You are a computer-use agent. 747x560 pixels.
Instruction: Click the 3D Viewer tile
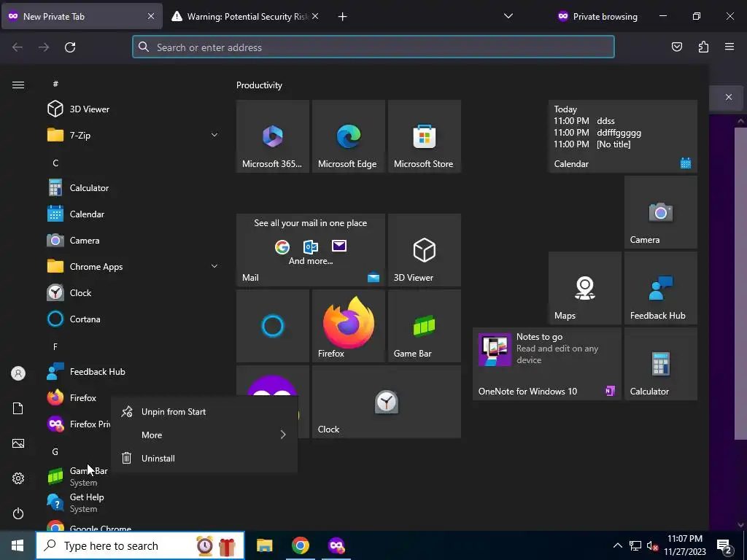pos(425,250)
